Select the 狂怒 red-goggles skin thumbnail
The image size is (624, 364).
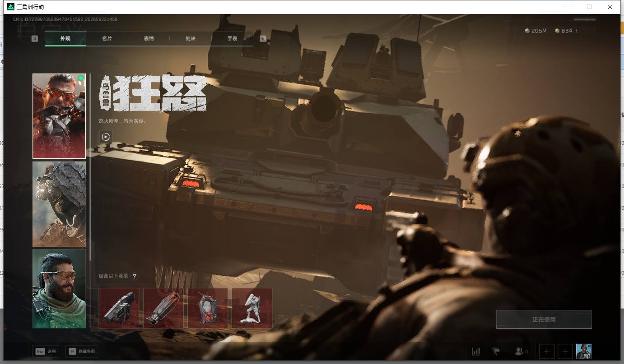(59, 116)
